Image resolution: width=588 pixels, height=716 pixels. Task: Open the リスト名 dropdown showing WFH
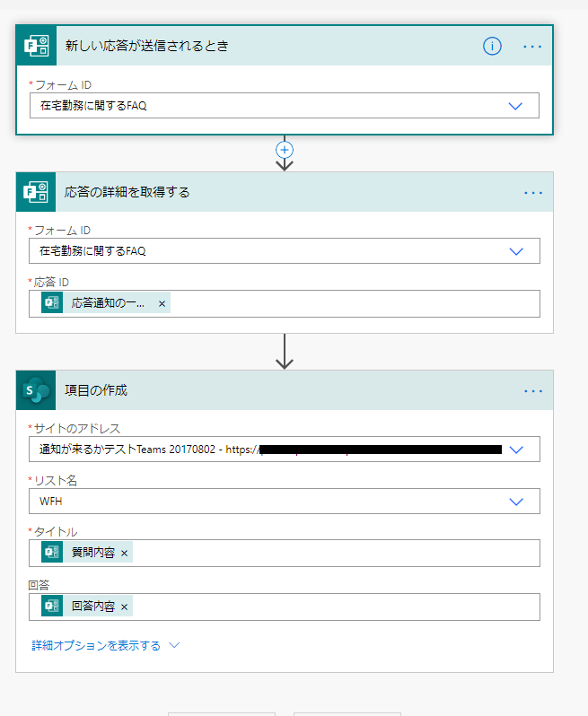516,502
